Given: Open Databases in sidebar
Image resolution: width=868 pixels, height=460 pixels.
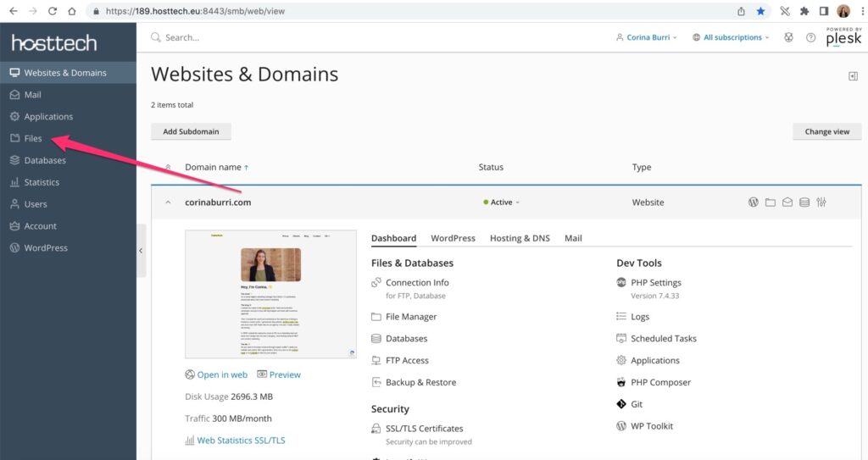Looking at the screenshot, I should tap(68, 160).
